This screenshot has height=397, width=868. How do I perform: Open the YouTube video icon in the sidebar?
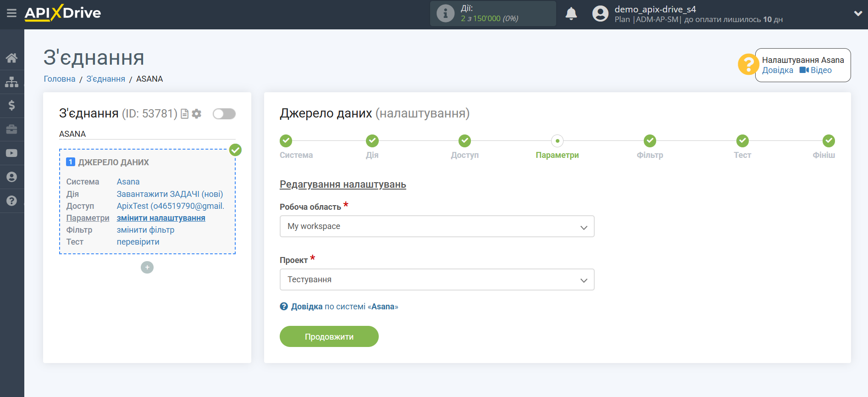[x=12, y=153]
